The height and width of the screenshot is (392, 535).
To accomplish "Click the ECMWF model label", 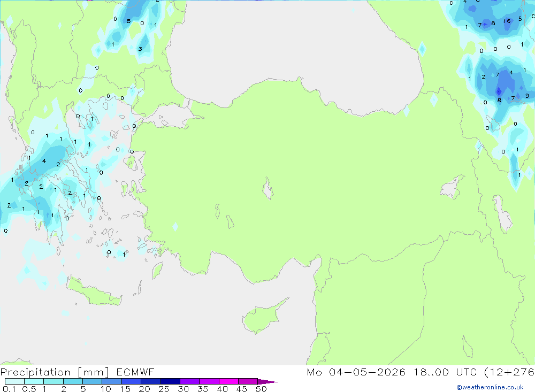I will click(135, 372).
